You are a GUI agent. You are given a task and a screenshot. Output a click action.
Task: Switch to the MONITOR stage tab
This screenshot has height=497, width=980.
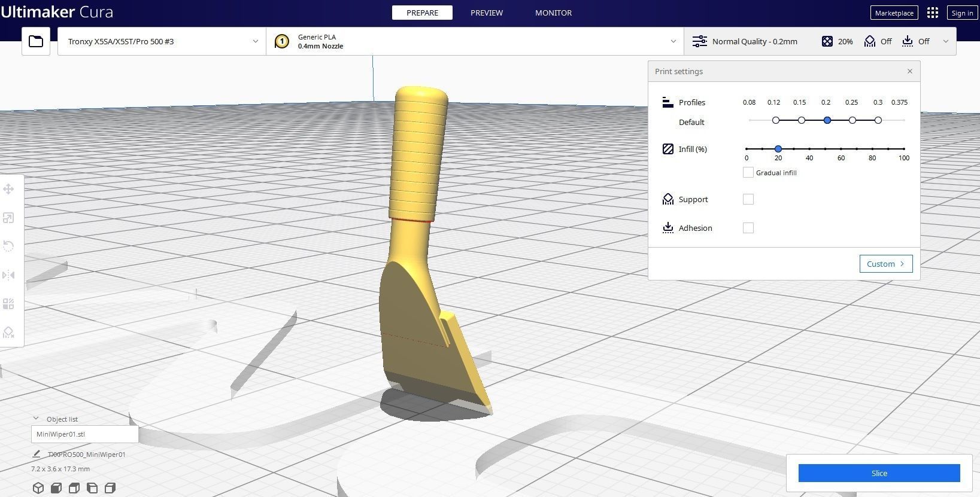(553, 13)
